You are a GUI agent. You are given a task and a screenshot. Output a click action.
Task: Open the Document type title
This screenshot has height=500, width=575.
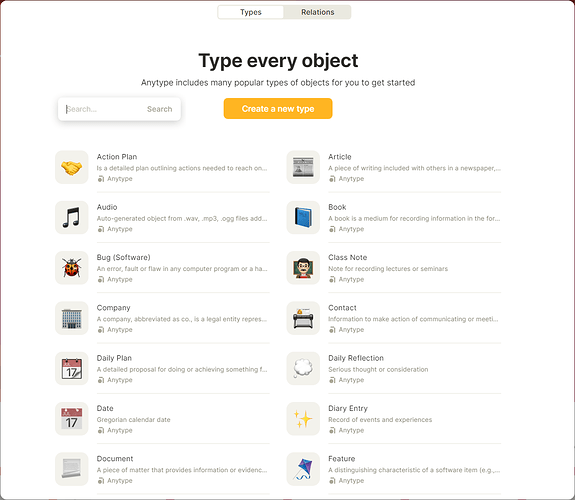tap(115, 459)
